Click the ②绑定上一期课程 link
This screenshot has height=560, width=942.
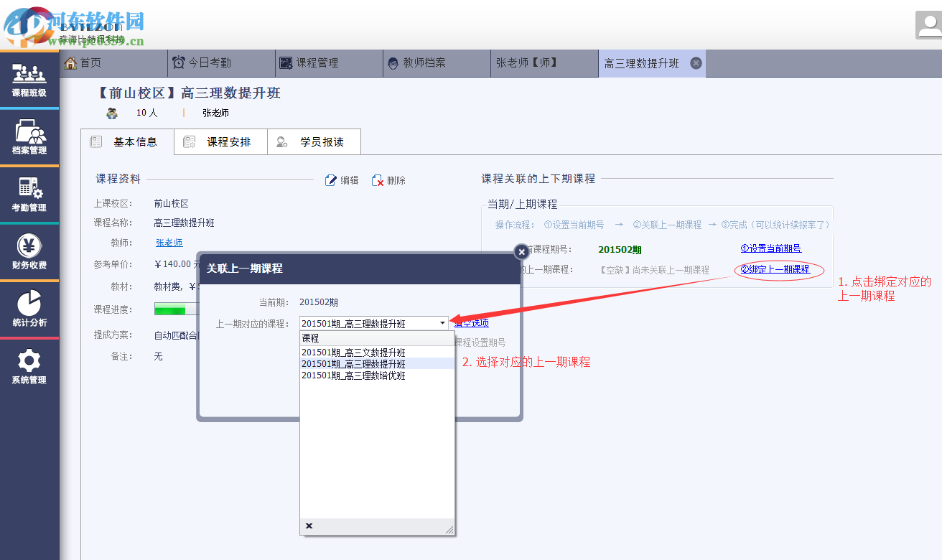[775, 269]
